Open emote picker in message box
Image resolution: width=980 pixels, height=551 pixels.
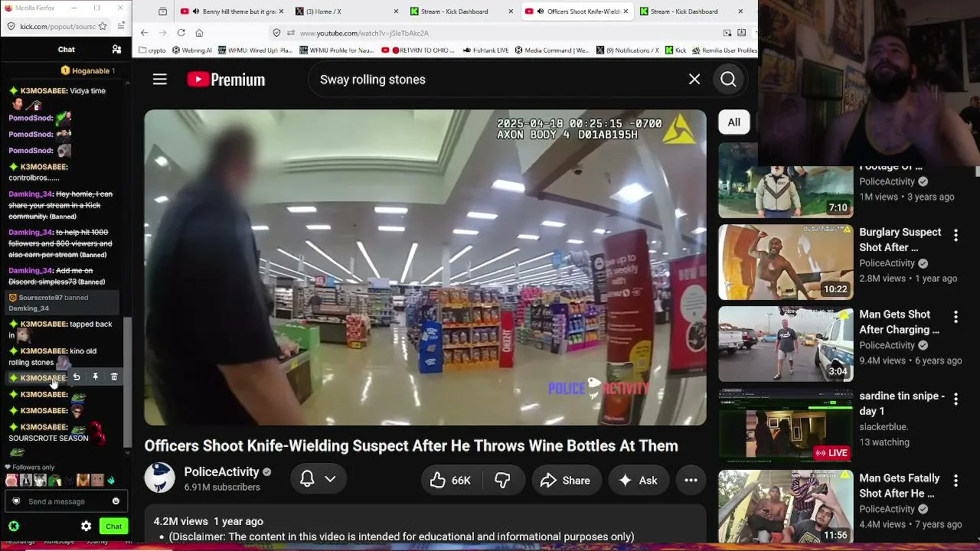[116, 501]
